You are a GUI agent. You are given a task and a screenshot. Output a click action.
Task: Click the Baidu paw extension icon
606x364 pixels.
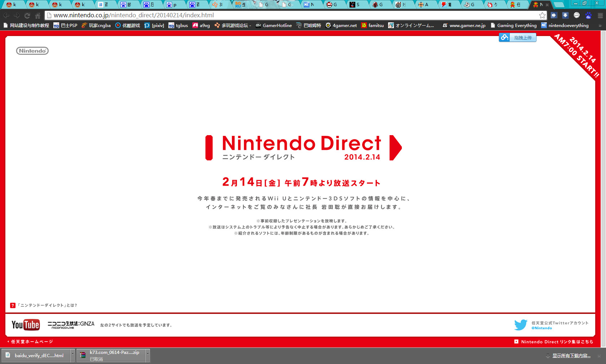coord(588,15)
